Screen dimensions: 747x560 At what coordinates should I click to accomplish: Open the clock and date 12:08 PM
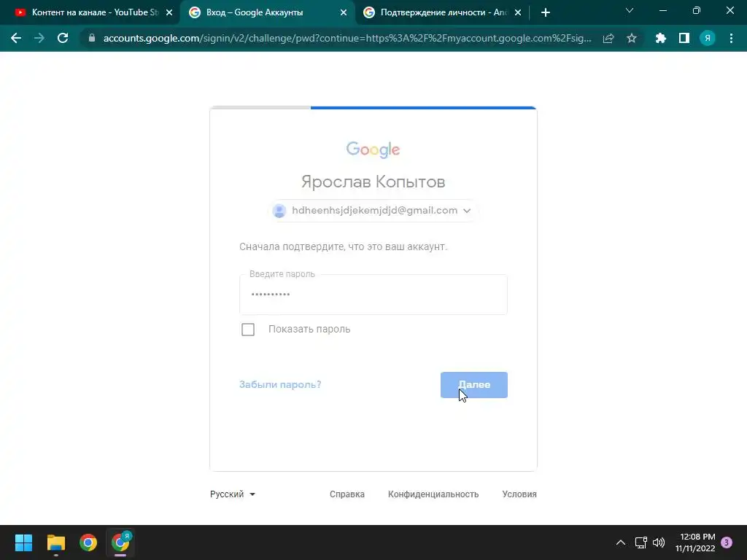coord(695,542)
